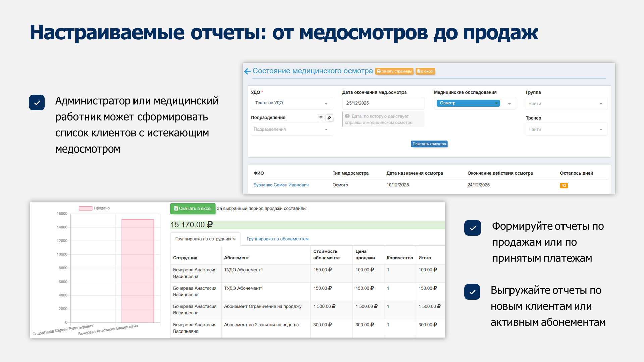Viewport: 644px width, 362px height.
Task: Click the help icon in the date hint
Action: (347, 116)
